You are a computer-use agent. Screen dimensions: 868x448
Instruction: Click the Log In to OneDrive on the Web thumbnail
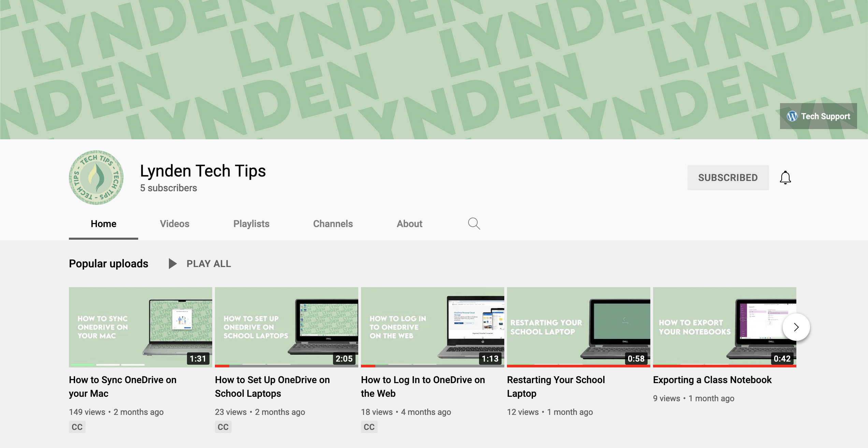pos(433,327)
